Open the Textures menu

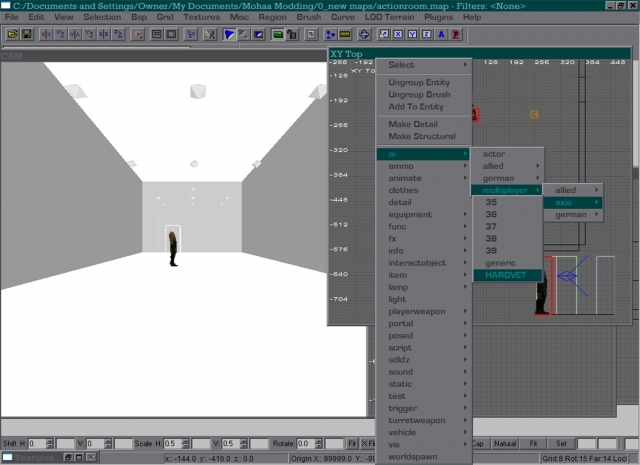[202, 17]
